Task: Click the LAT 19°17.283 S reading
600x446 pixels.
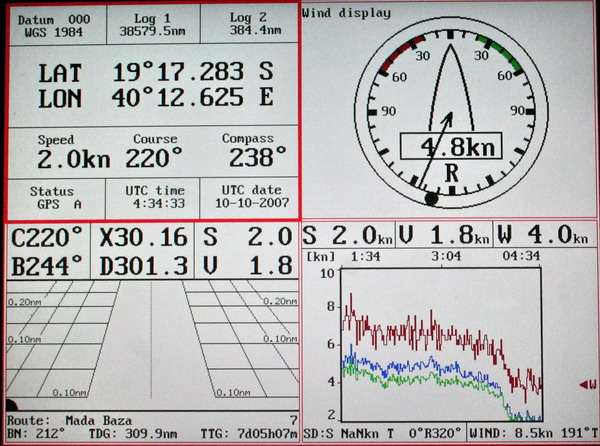Action: coord(155,72)
